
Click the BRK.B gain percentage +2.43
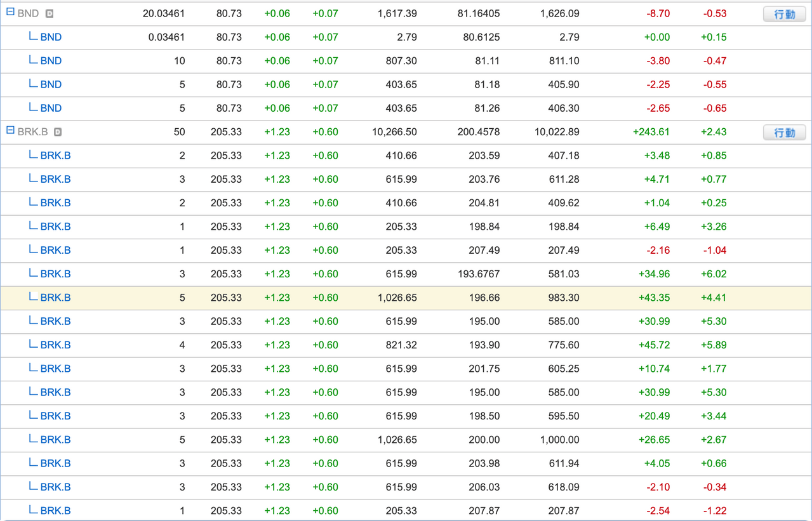(714, 132)
